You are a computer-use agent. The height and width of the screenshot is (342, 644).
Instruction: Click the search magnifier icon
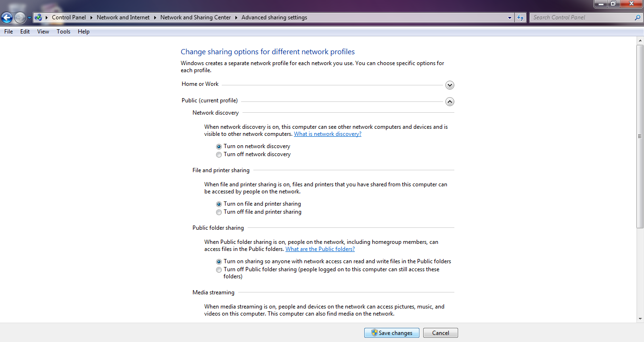click(638, 17)
